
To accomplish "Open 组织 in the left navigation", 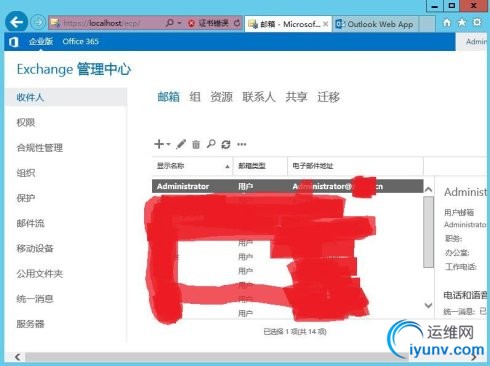I will coord(26,173).
